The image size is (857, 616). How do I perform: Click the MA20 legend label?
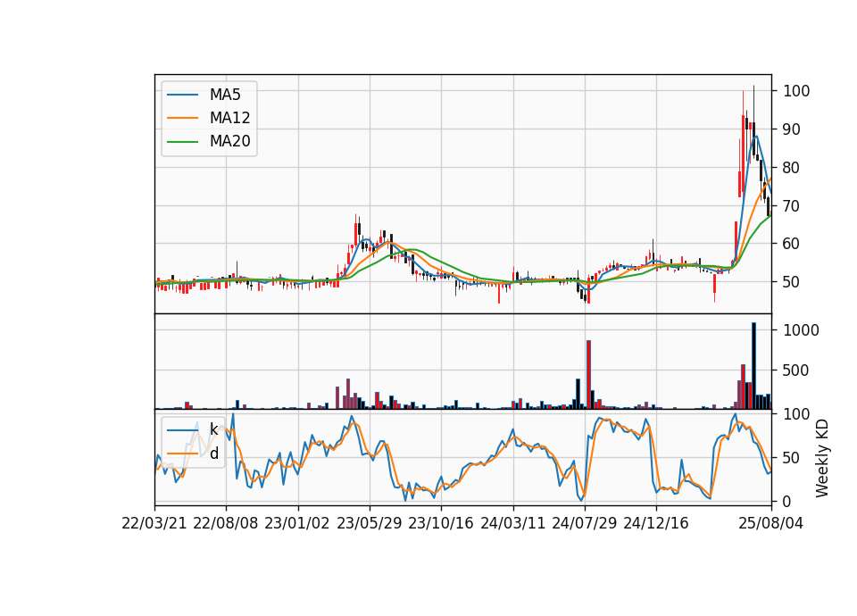click(x=229, y=141)
